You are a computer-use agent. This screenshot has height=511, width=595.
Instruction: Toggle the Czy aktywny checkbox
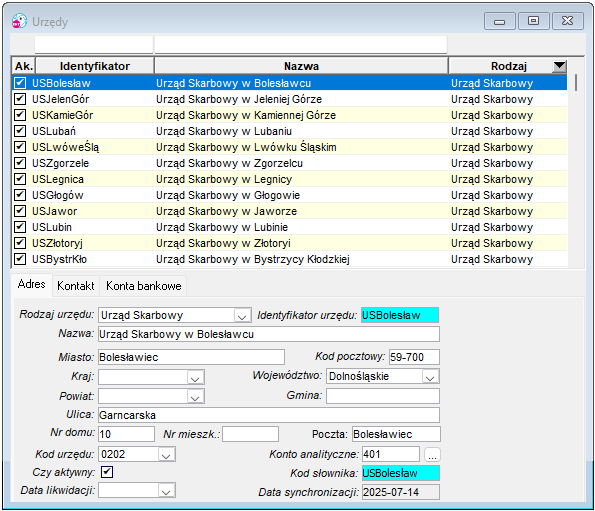click(107, 472)
